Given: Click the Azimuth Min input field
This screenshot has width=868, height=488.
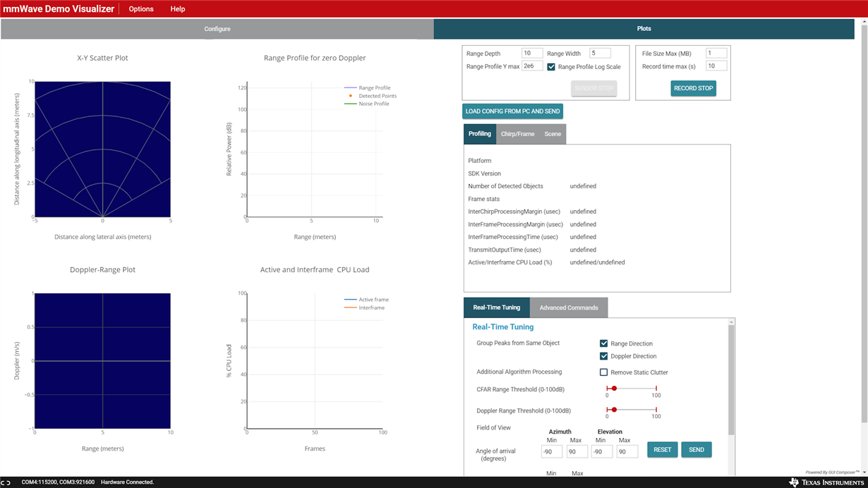Looking at the screenshot, I should click(552, 451).
